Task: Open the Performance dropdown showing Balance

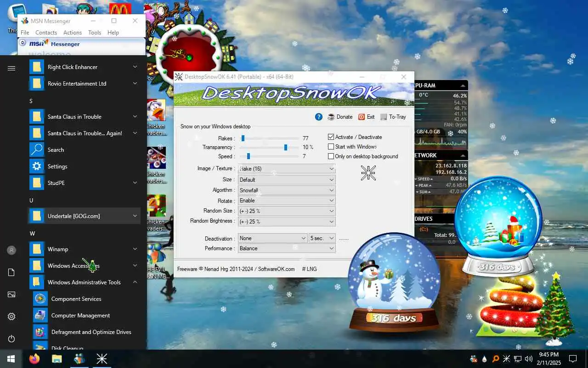Action: (287, 248)
